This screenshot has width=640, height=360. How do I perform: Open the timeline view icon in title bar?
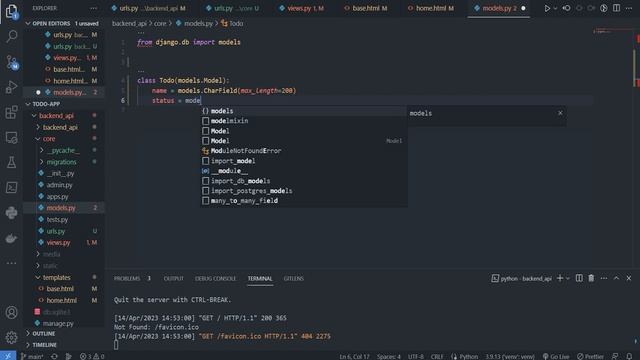point(604,8)
